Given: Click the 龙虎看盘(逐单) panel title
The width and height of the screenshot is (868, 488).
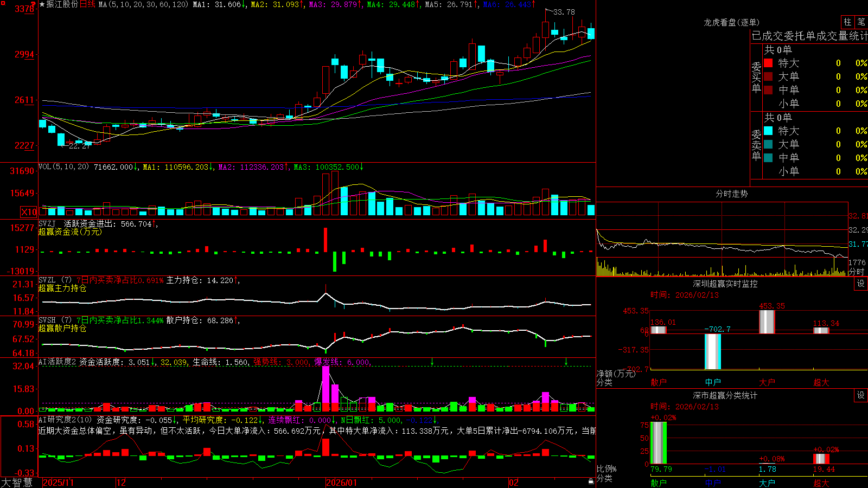Looking at the screenshot, I should [731, 22].
